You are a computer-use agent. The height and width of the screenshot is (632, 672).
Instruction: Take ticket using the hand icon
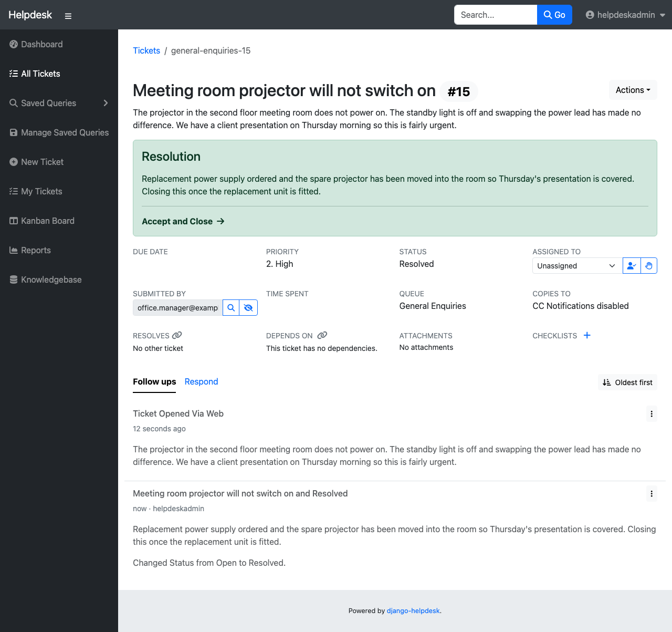649,266
